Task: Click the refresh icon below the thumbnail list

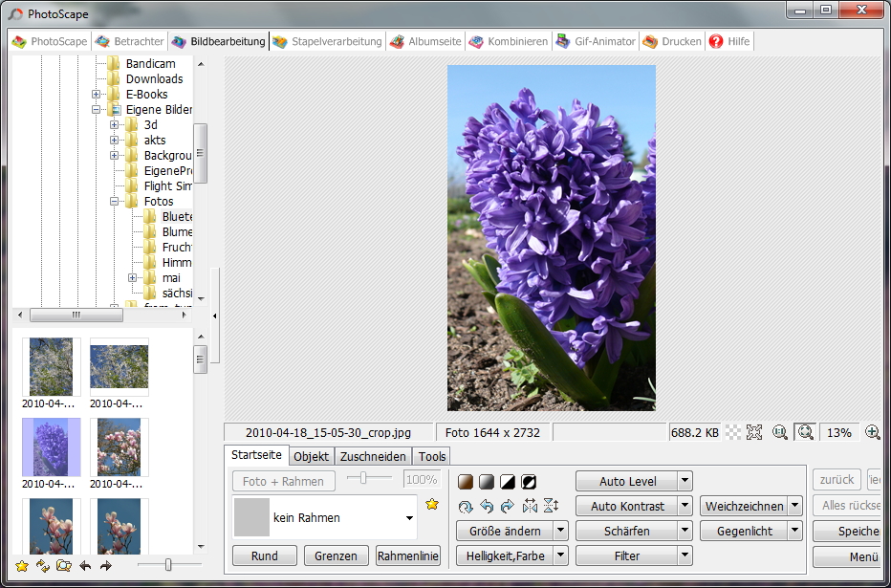Action: (43, 566)
